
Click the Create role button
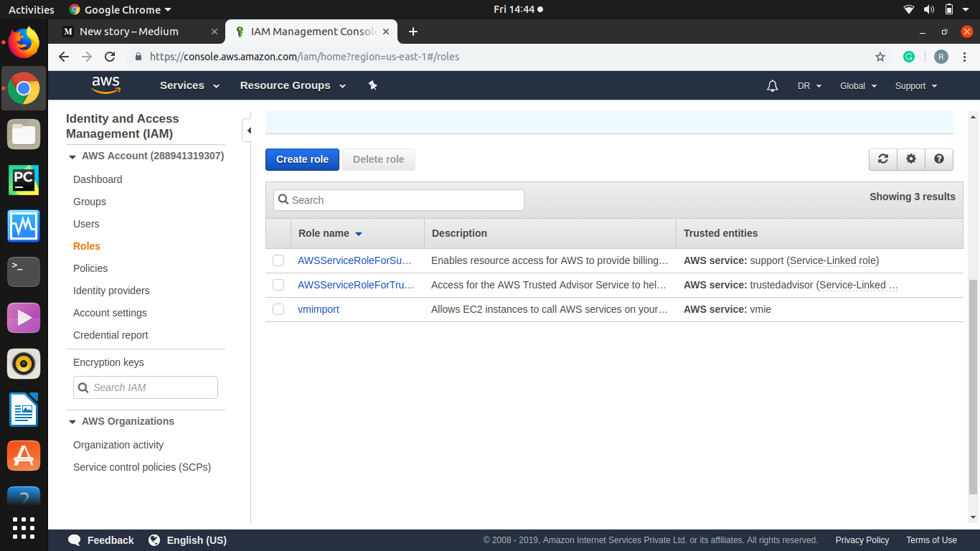302,159
